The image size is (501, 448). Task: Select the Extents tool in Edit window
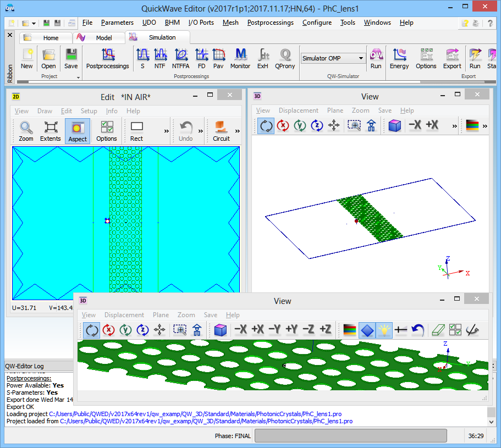pos(51,131)
